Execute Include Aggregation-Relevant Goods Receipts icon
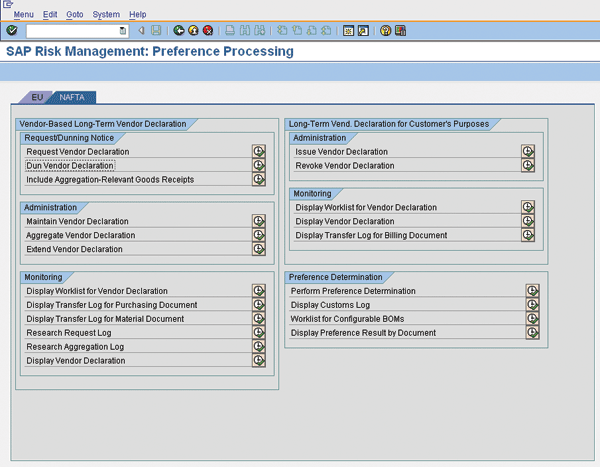Screen dimensions: 600x467 click(x=259, y=179)
